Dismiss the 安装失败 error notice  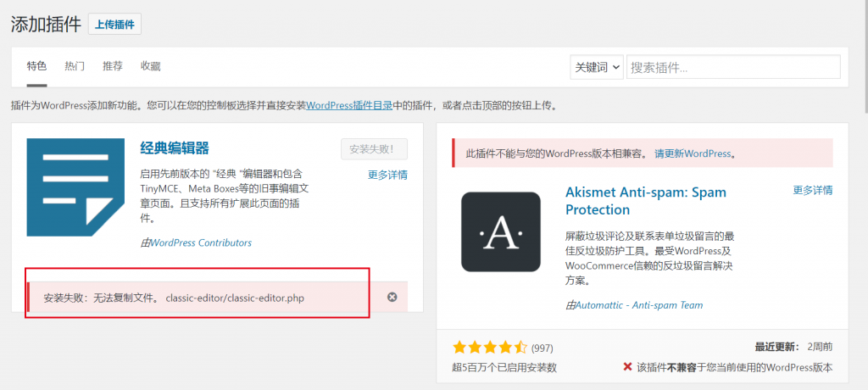[x=392, y=297]
